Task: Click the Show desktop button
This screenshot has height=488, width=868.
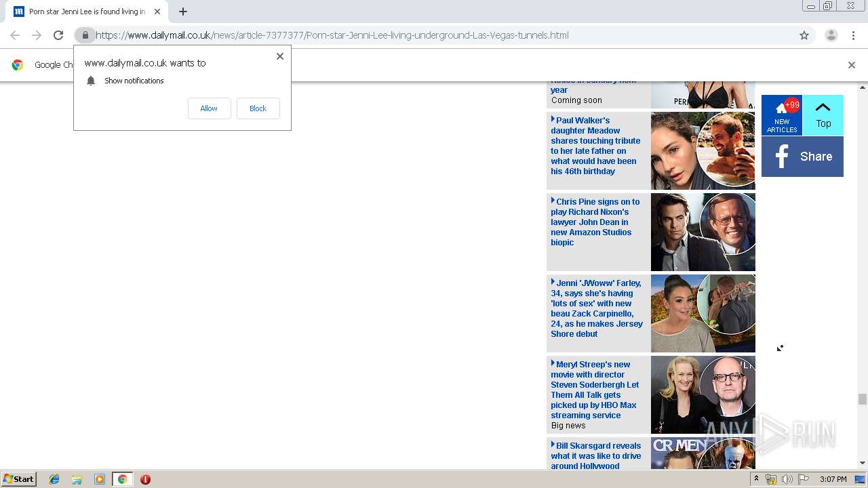Action: tap(861, 479)
